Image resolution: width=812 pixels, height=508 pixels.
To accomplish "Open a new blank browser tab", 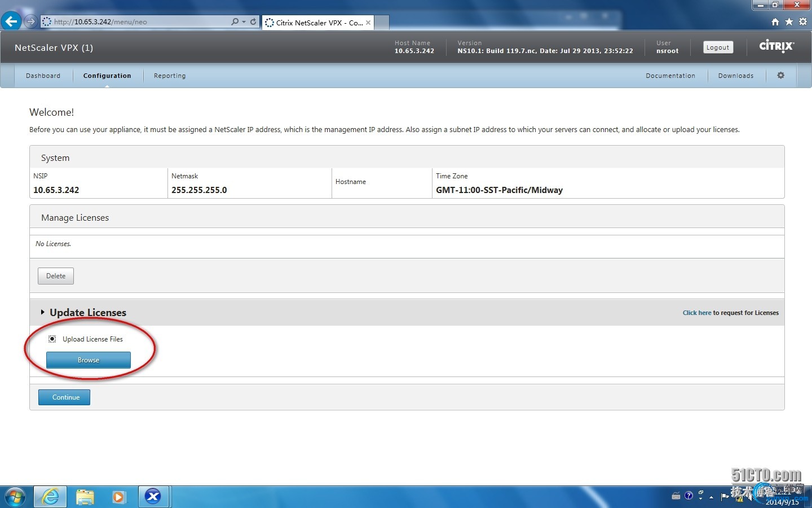I will 382,23.
